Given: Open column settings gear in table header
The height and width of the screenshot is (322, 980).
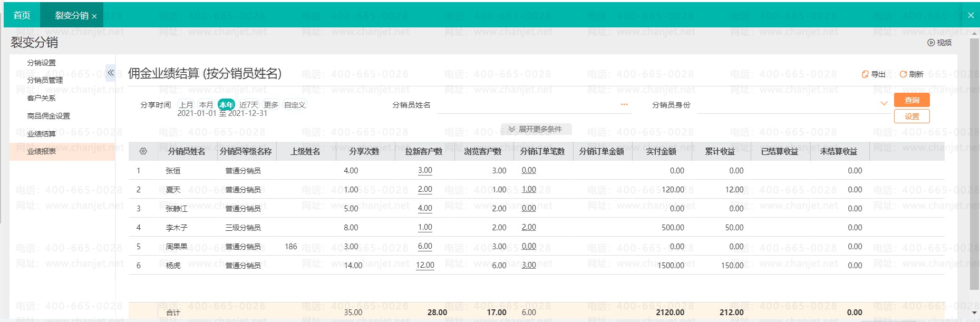Looking at the screenshot, I should pos(143,151).
